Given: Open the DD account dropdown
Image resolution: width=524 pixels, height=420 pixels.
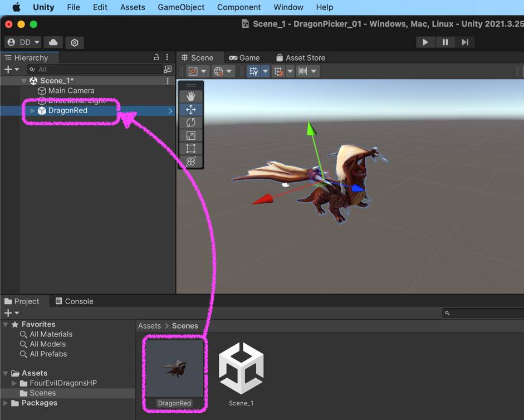Looking at the screenshot, I should pos(23,42).
